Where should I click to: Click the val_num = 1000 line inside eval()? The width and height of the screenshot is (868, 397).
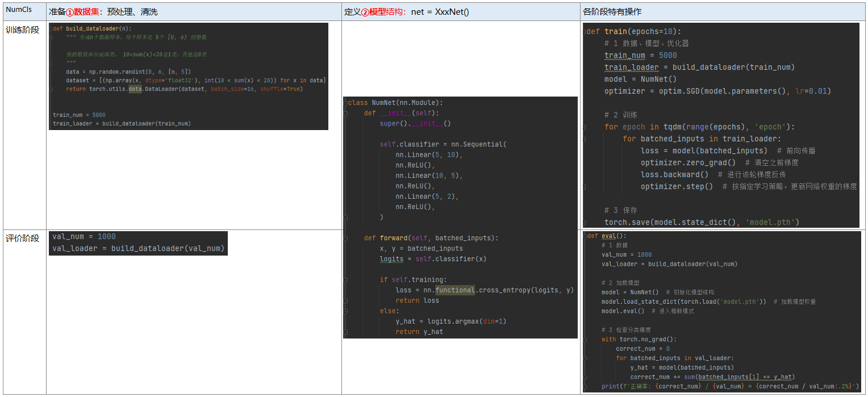pos(627,254)
